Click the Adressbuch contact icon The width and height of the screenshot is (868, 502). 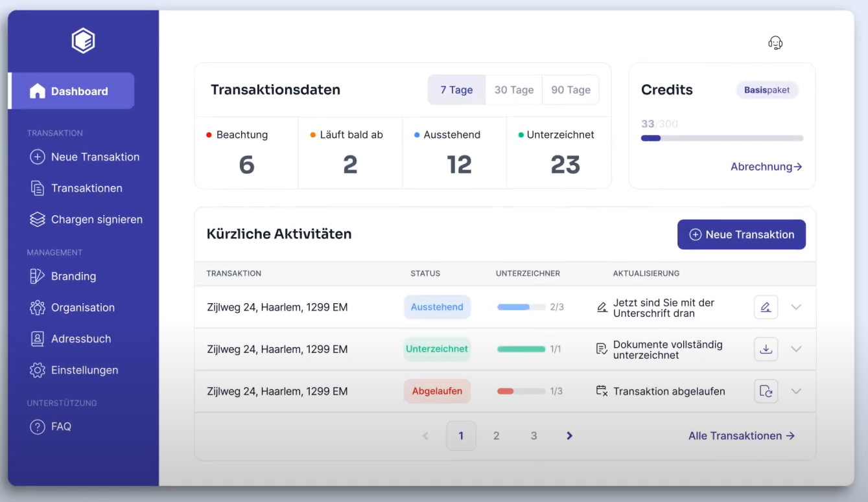(38, 339)
